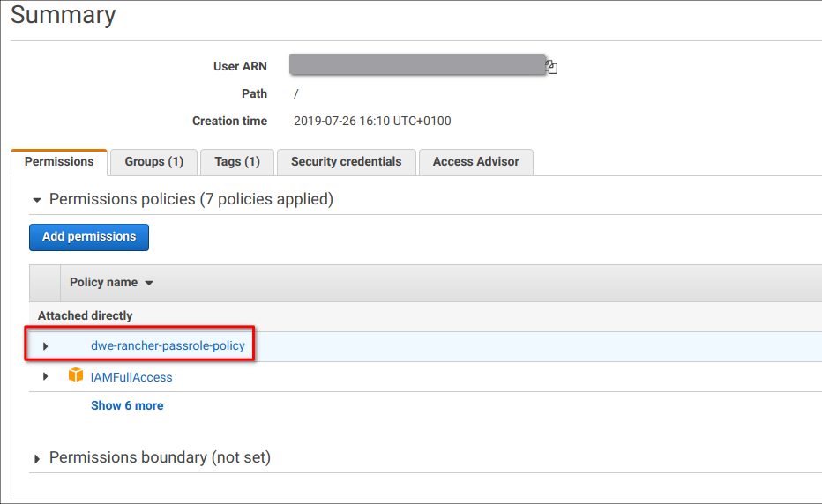Open the IAMFullAccess policy link
The image size is (822, 504).
pos(131,377)
